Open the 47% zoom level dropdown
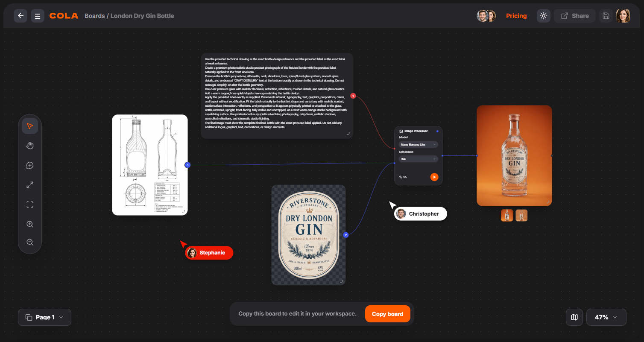Viewport: 644px width, 342px height. click(606, 317)
